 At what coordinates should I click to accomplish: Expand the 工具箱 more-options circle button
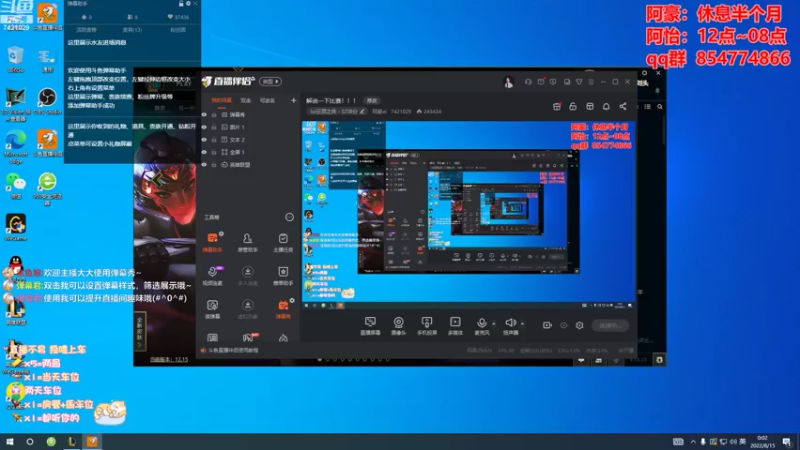click(x=289, y=217)
